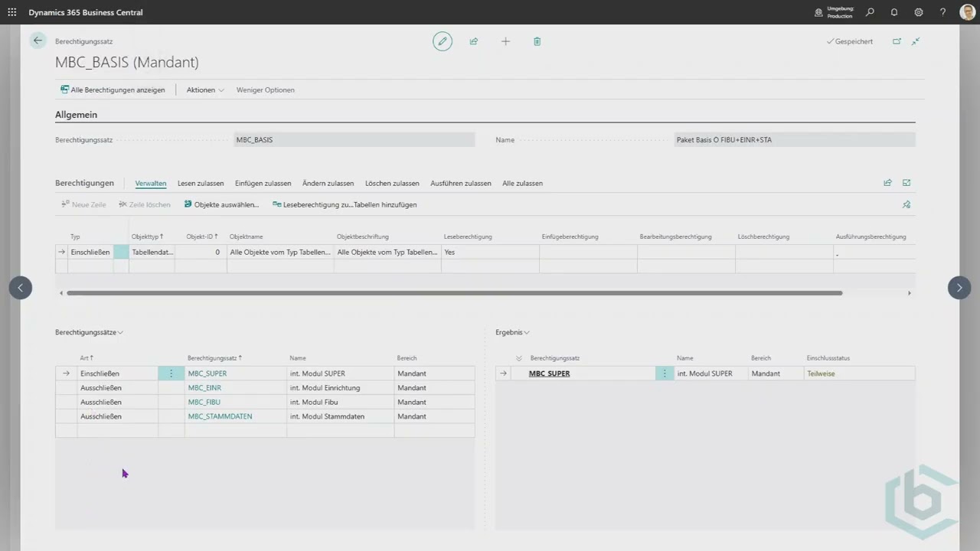Click the Name field Paket Basis
The width and height of the screenshot is (980, 551).
[794, 140]
